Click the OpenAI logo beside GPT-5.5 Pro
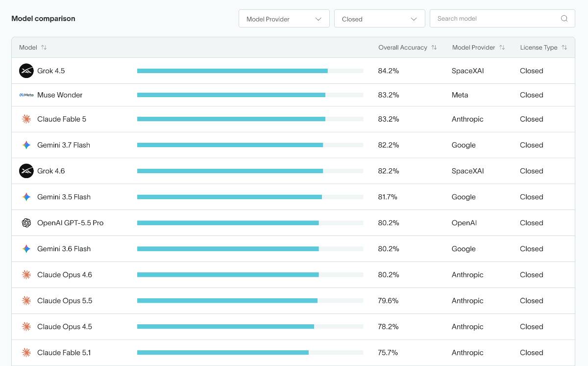588x366 pixels. (x=26, y=223)
